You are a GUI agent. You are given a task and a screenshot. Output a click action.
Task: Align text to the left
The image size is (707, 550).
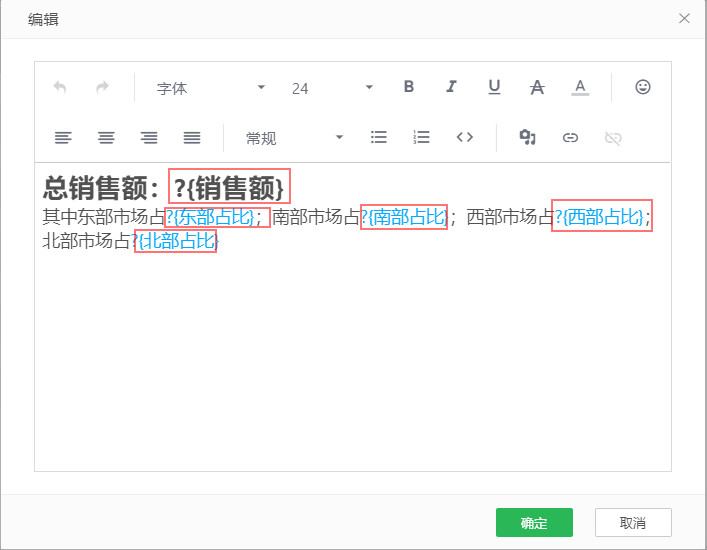pos(63,138)
